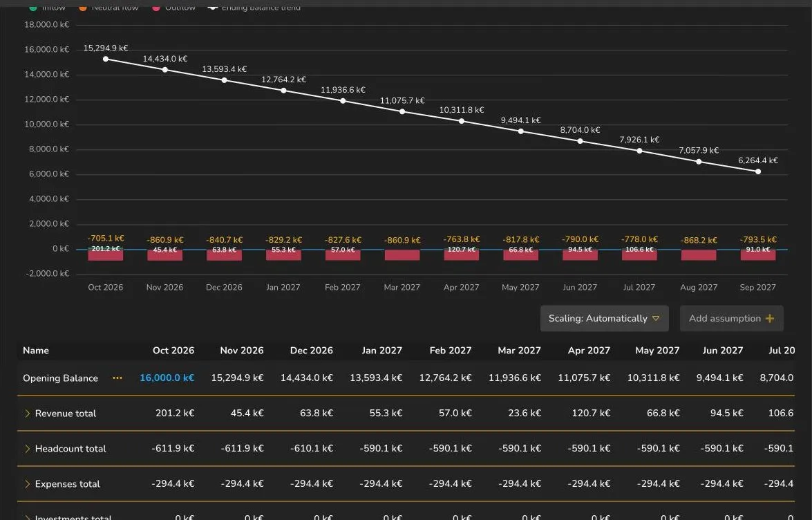Open the Opening Balance three-dot options menu

point(117,378)
